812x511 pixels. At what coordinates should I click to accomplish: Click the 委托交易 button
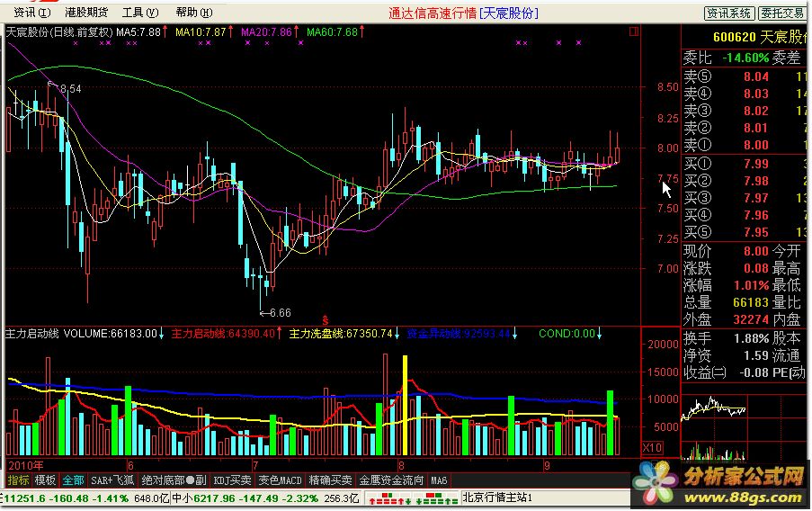click(782, 13)
